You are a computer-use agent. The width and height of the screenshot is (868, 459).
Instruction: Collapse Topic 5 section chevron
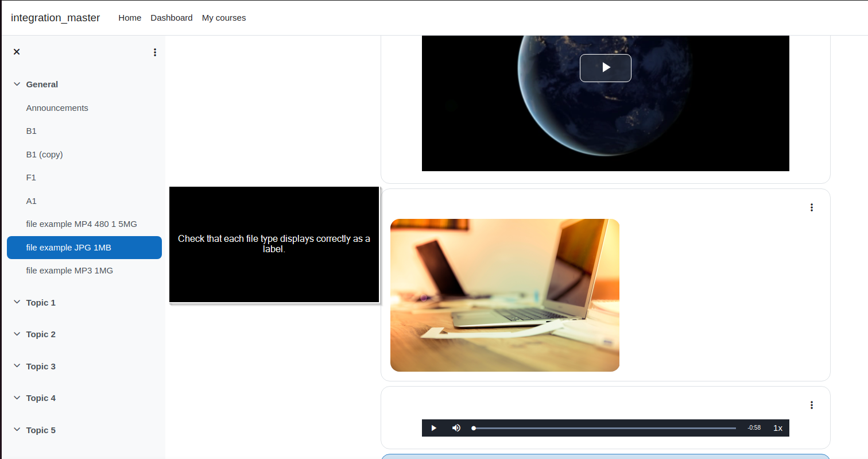coord(17,430)
